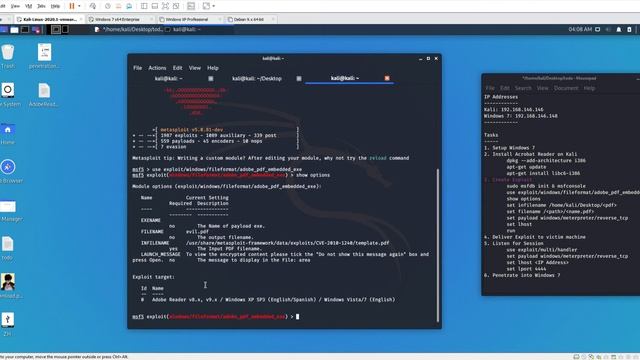The width and height of the screenshot is (640, 360).
Task: Open the VMware VM menu
Action: pyautogui.click(x=29, y=6)
